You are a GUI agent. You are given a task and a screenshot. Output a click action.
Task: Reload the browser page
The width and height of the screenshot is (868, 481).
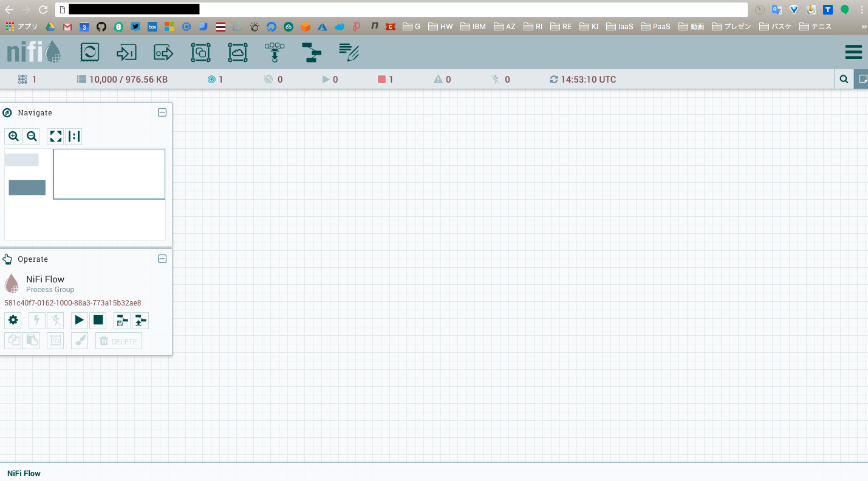click(x=43, y=9)
